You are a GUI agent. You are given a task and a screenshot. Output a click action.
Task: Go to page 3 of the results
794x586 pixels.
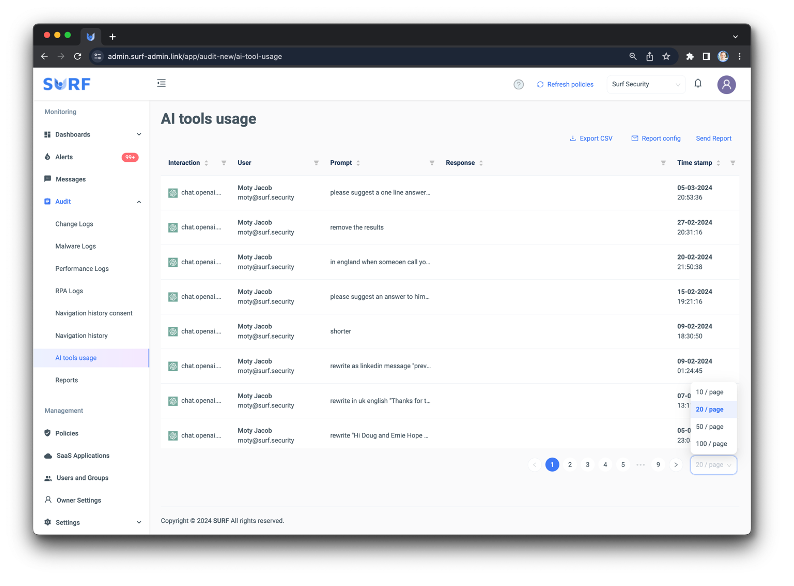click(588, 465)
